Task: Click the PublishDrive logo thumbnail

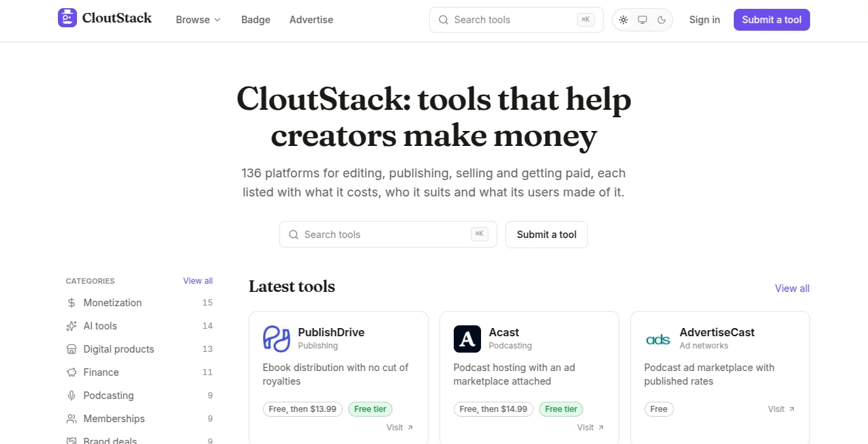Action: point(277,339)
